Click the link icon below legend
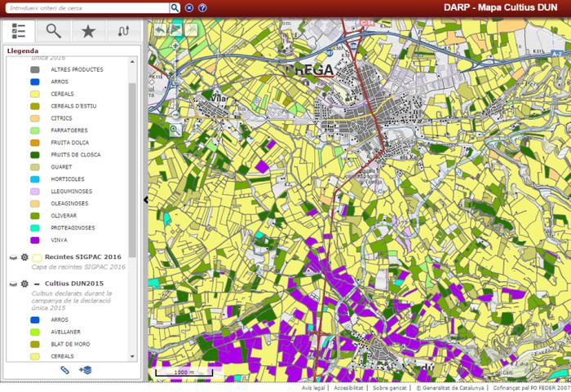Screen dimensions: 571x392 [x=65, y=370]
